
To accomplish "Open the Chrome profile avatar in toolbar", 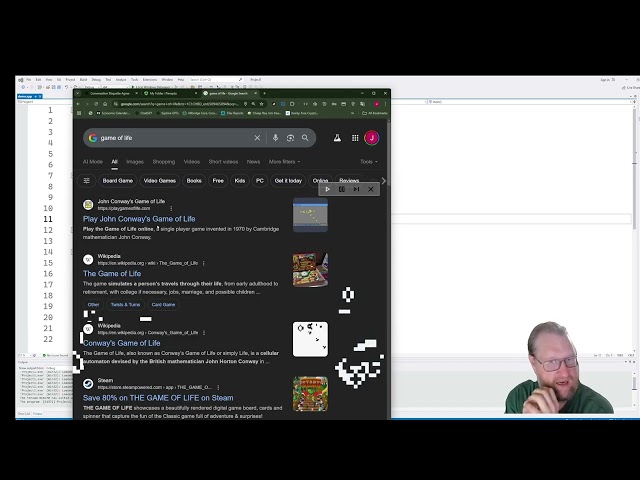I will (377, 104).
